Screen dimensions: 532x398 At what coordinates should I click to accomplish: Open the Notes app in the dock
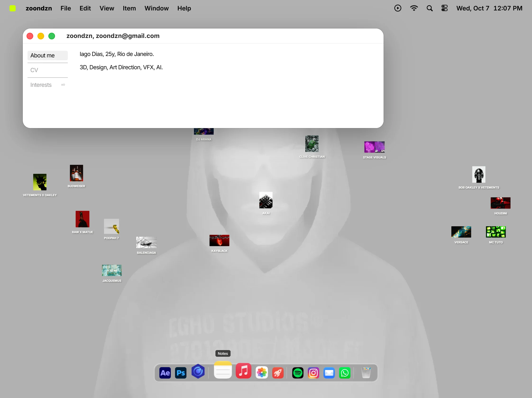tap(223, 370)
